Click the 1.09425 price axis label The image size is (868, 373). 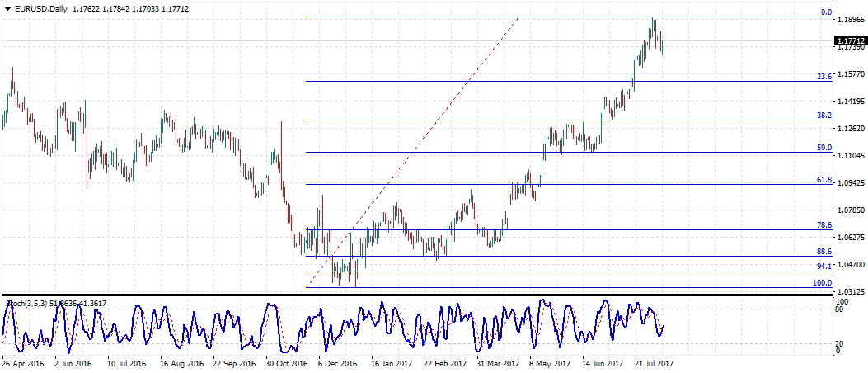tap(850, 183)
